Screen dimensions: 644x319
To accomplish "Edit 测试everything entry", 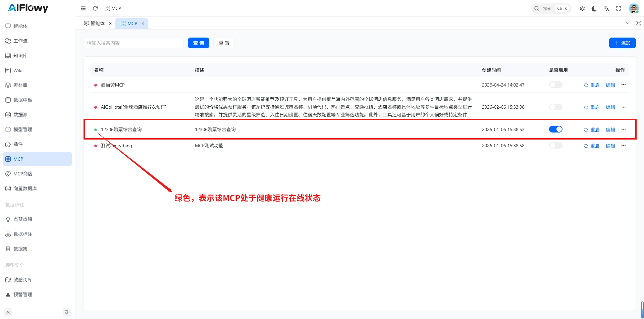I will pyautogui.click(x=610, y=146).
